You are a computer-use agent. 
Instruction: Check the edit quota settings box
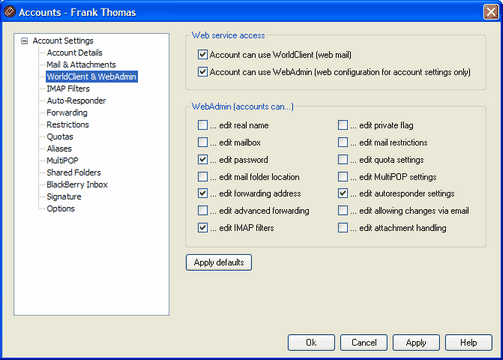point(343,159)
